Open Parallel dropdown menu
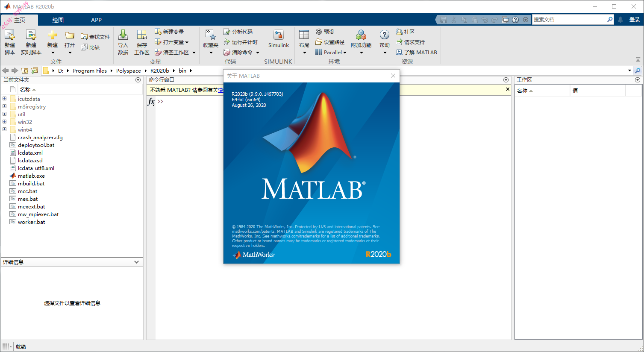The width and height of the screenshot is (644, 352). (331, 53)
